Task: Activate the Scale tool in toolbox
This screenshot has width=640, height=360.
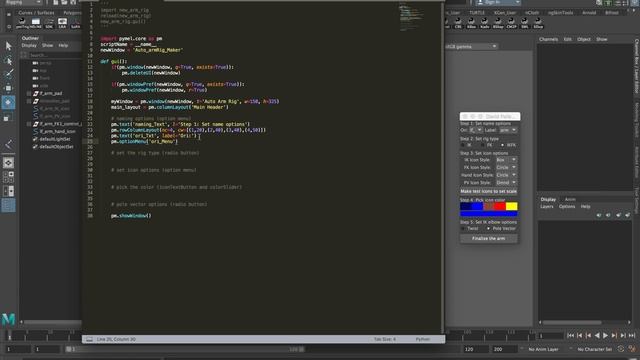Action: 8,118
